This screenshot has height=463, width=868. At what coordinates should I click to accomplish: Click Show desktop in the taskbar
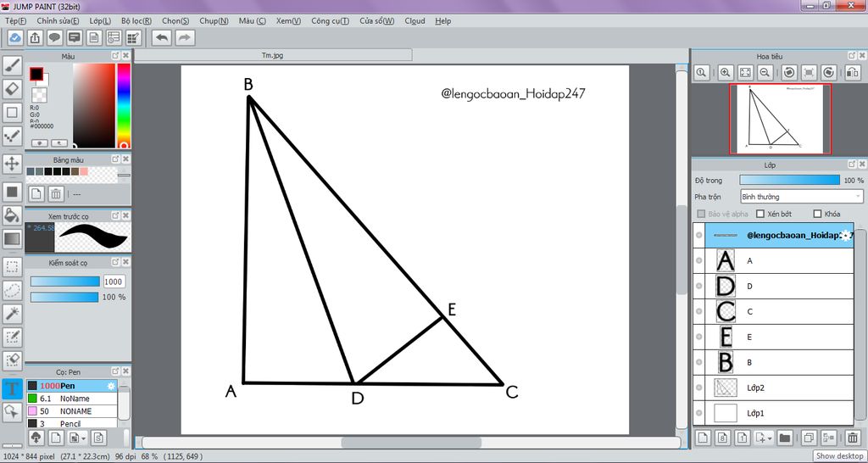coord(839,456)
